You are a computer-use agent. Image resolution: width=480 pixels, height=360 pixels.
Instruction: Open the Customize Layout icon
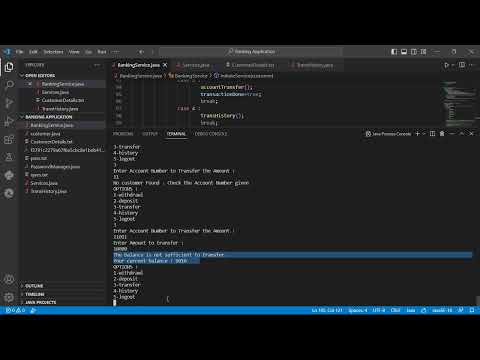(423, 52)
